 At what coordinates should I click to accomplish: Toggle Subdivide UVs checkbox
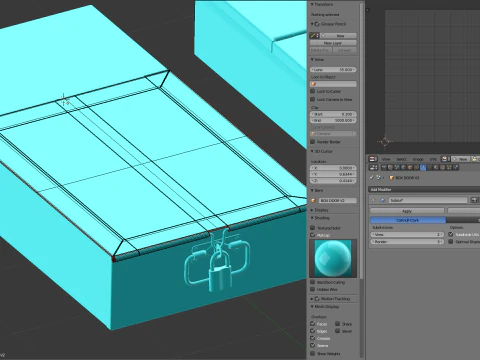451,234
